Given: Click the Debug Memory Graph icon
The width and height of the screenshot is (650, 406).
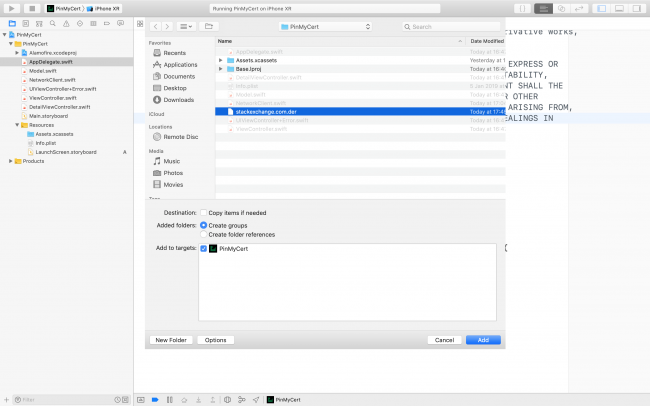Looking at the screenshot, I should pos(242,400).
